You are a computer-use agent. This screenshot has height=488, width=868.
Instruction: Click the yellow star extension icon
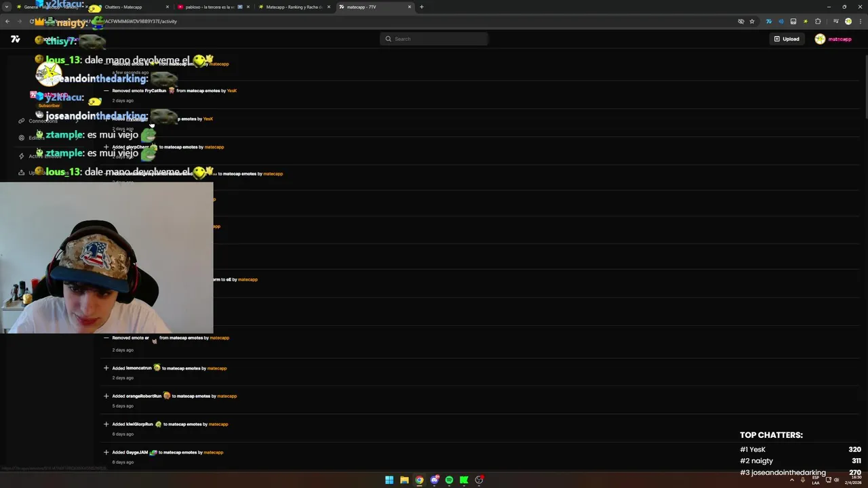click(x=805, y=21)
